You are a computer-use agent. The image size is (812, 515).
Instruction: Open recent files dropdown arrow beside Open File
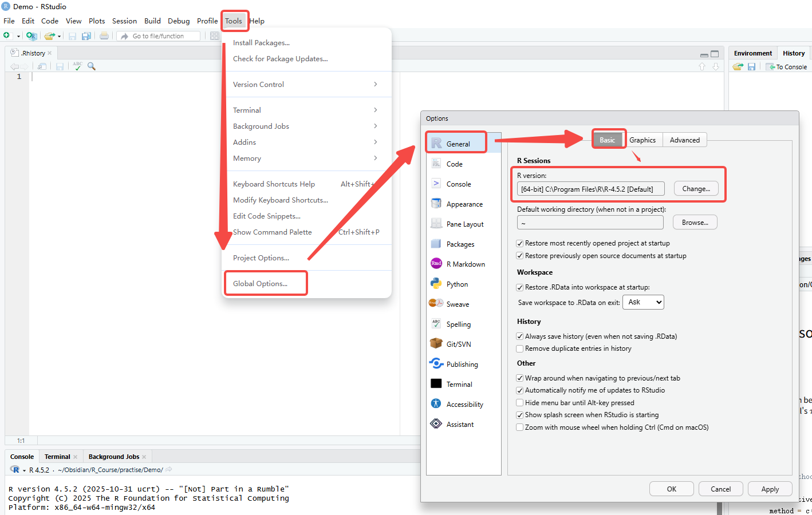point(59,36)
